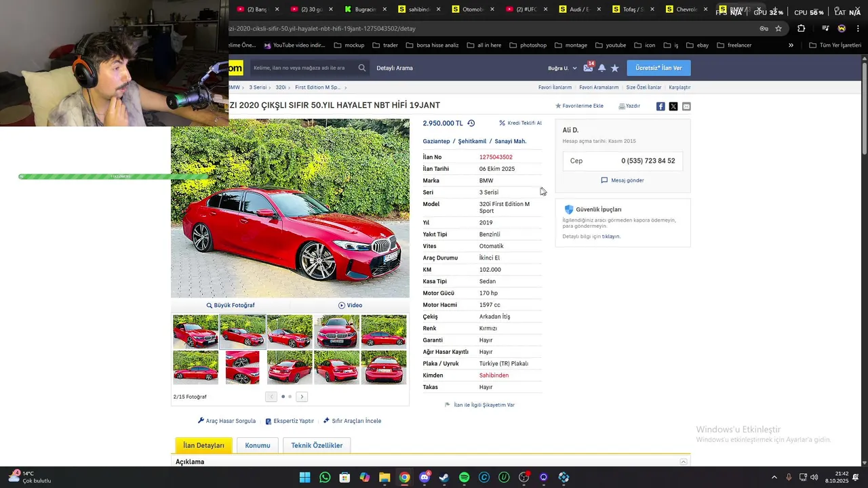Click the search keyword input field

coord(303,68)
